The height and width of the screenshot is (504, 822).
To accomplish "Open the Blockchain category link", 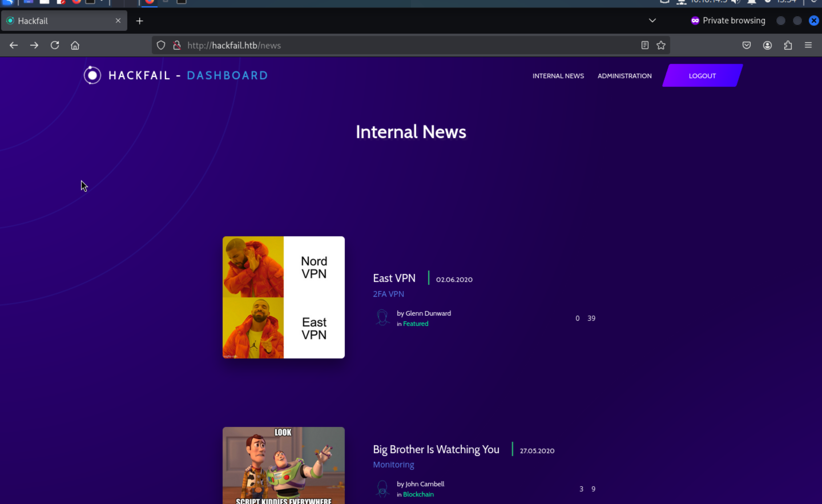I will pyautogui.click(x=418, y=494).
